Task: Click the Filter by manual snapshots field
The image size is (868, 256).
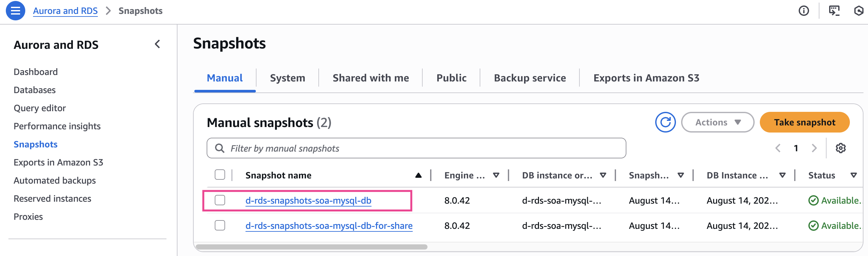Action: point(416,148)
